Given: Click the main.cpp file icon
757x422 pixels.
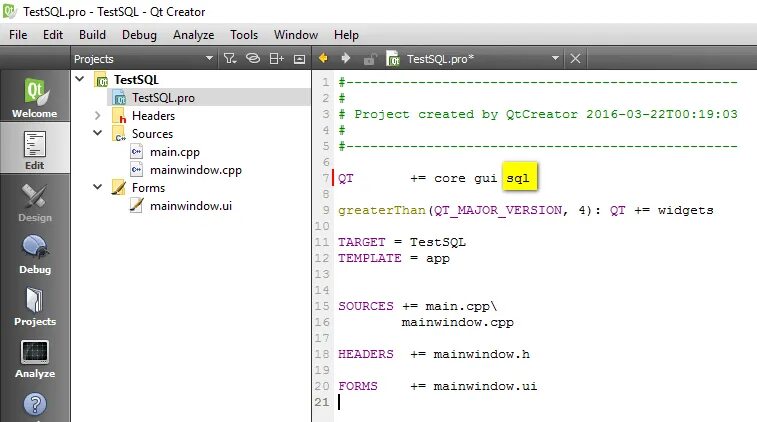Looking at the screenshot, I should 137,152.
